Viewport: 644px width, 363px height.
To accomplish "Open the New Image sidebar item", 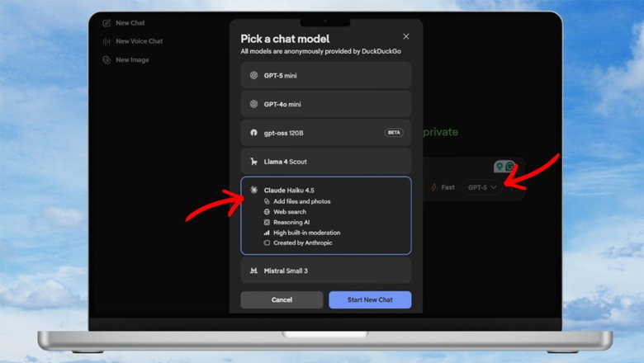I will 125,60.
